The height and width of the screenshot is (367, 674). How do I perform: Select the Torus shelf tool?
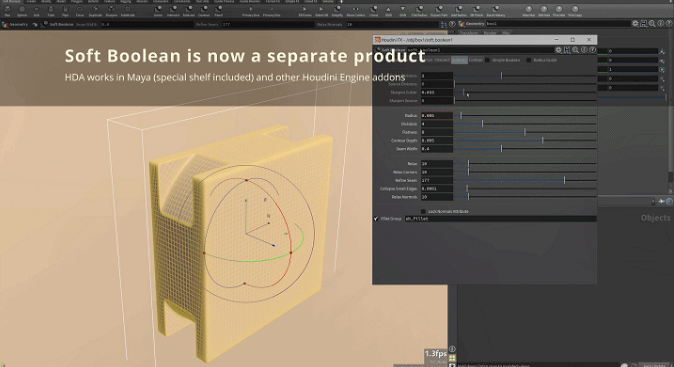click(80, 11)
